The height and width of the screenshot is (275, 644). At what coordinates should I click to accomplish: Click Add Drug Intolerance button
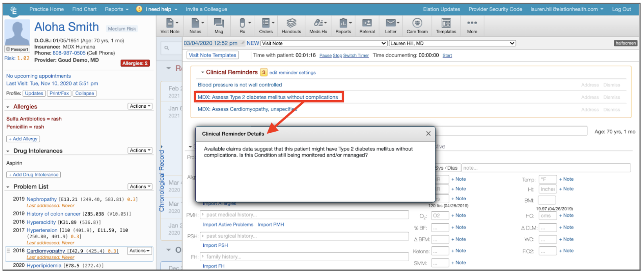coord(33,175)
